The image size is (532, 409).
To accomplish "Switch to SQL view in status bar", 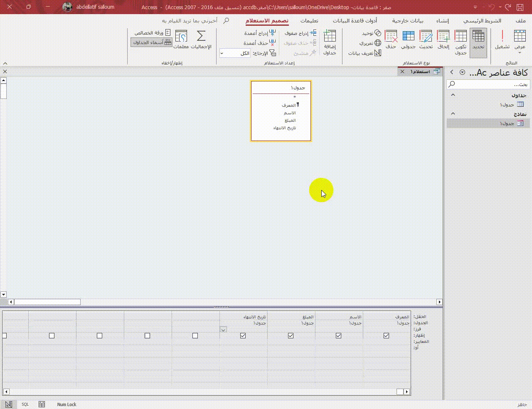I will (x=25, y=404).
